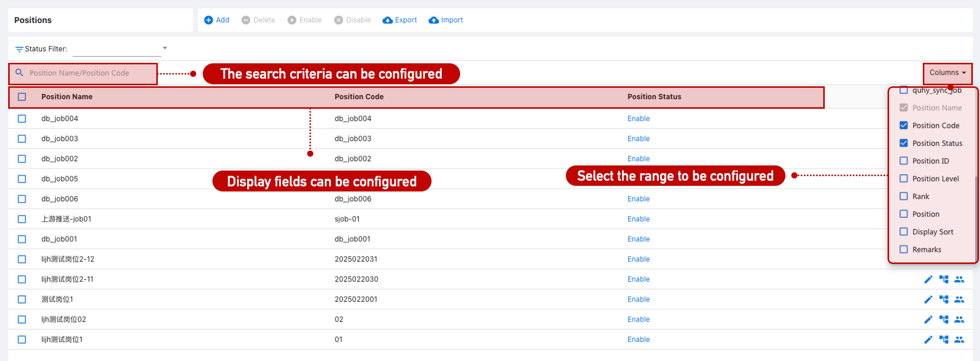Open org tree icon on the row with code 01
This screenshot has height=361, width=980.
click(944, 340)
